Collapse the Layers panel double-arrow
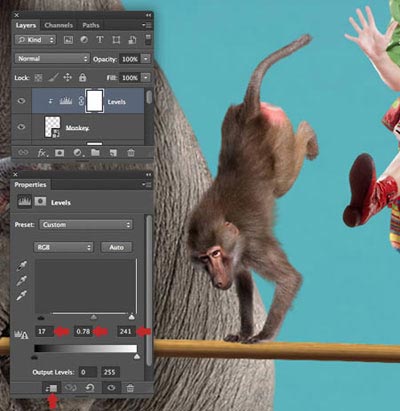Viewport: 400px width, 411px height. point(149,15)
